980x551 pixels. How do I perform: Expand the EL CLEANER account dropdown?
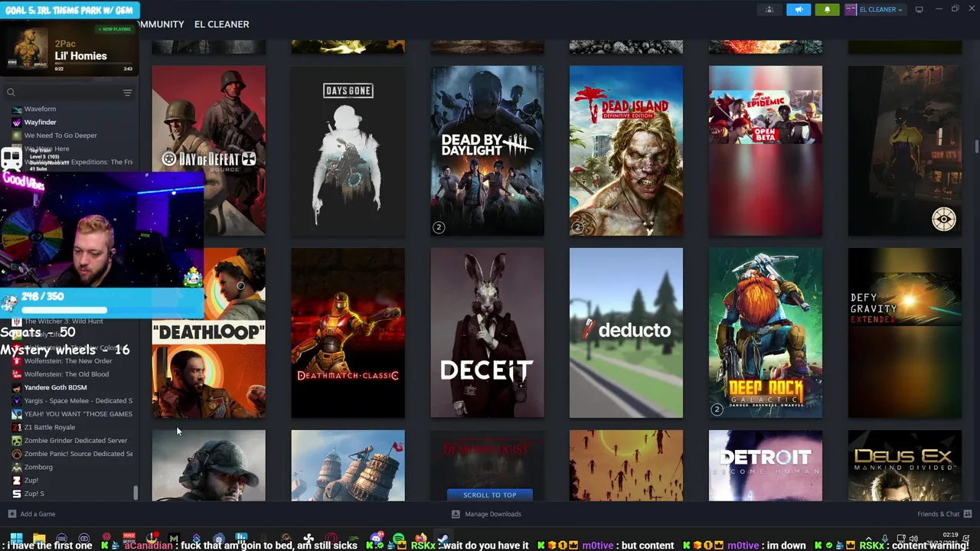tap(874, 9)
